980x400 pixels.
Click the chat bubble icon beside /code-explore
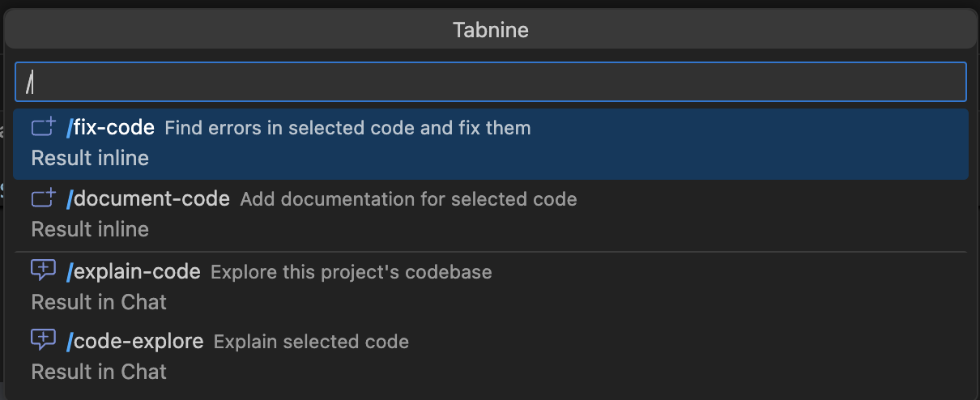coord(43,340)
